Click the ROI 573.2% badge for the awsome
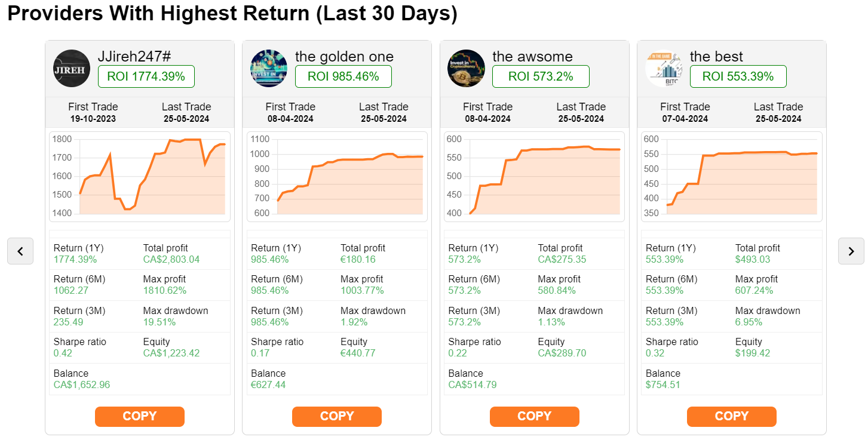The height and width of the screenshot is (443, 868). (x=541, y=76)
